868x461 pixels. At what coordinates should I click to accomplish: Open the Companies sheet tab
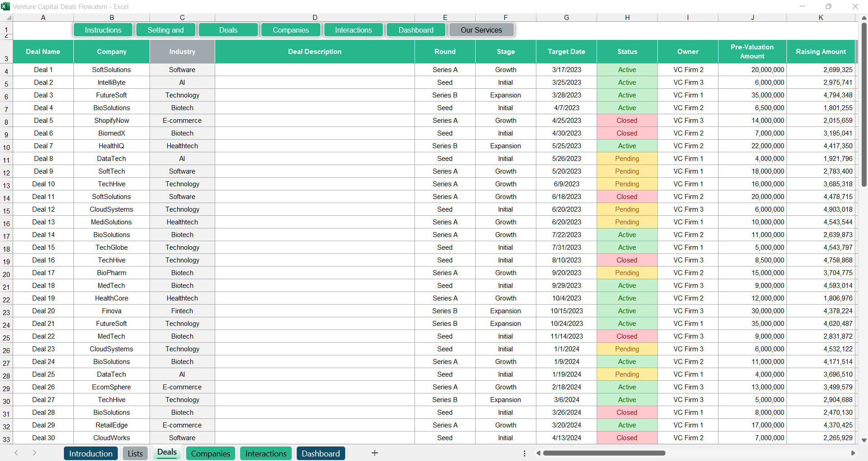(x=210, y=453)
